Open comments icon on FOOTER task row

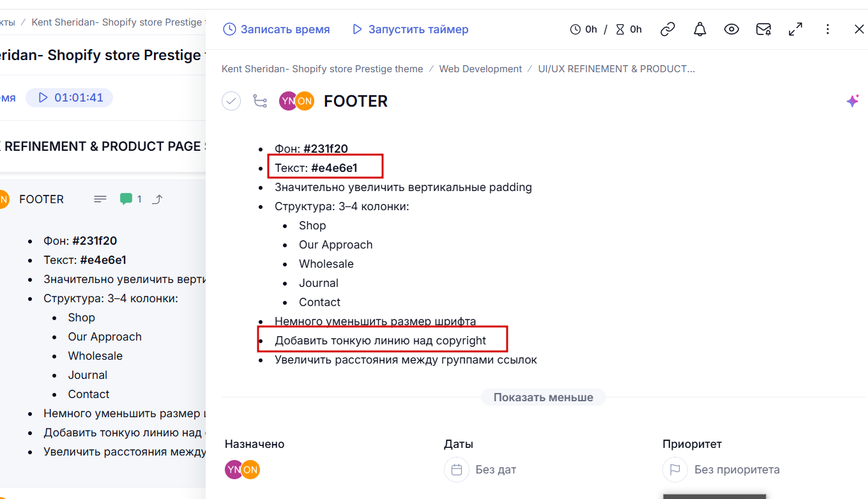click(x=130, y=199)
